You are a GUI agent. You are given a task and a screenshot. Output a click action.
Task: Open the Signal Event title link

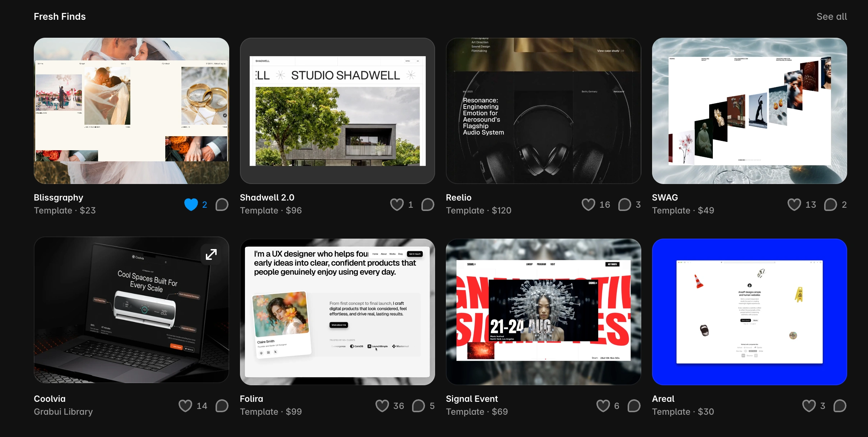click(x=472, y=399)
